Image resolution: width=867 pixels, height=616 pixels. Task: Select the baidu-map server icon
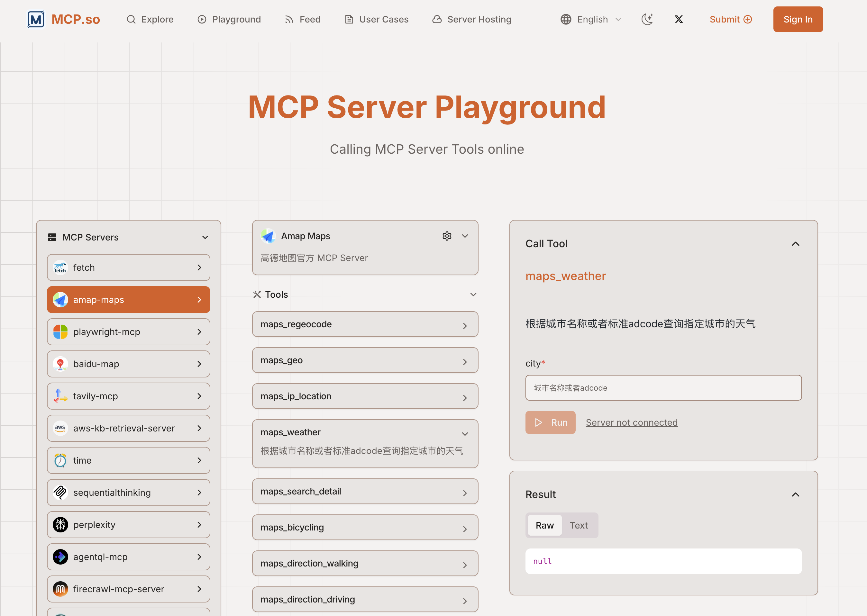(x=60, y=364)
